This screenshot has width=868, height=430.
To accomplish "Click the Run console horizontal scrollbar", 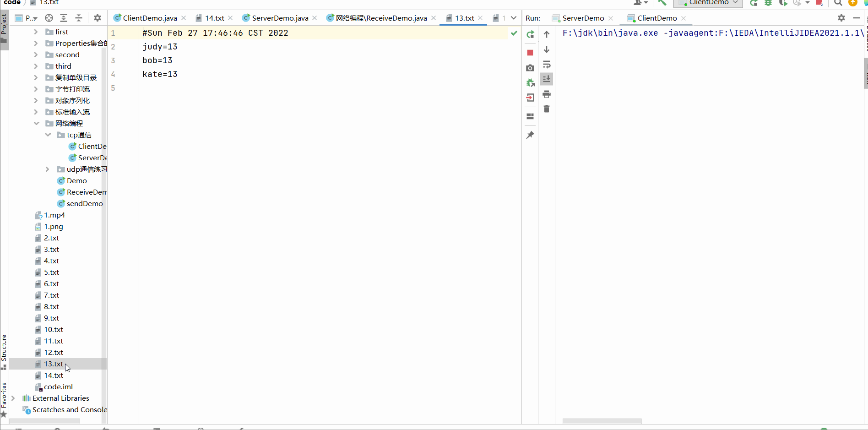I will (x=602, y=421).
